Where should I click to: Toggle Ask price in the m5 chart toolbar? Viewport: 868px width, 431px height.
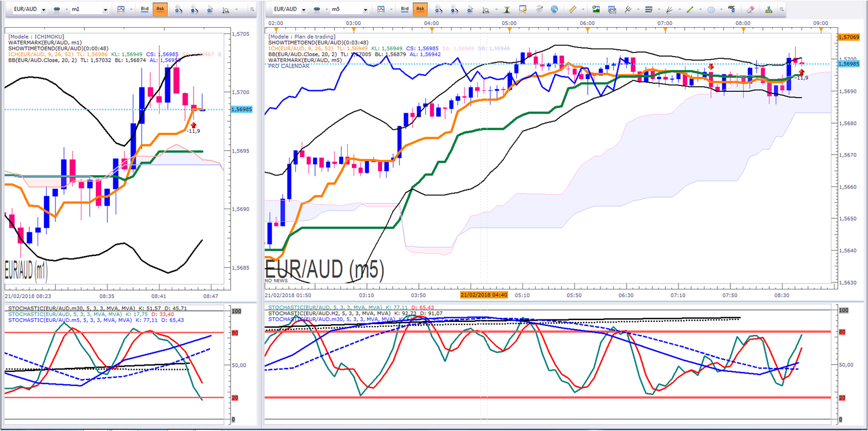(x=420, y=9)
